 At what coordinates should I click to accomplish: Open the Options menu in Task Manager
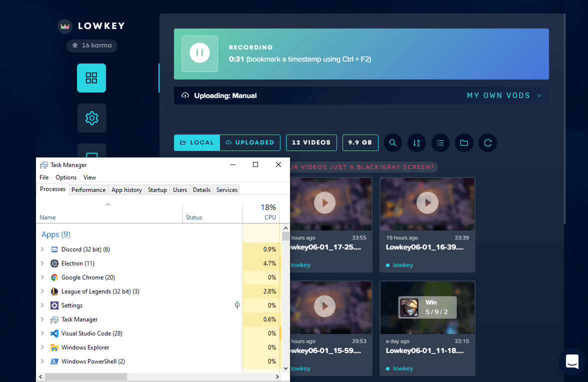[66, 177]
